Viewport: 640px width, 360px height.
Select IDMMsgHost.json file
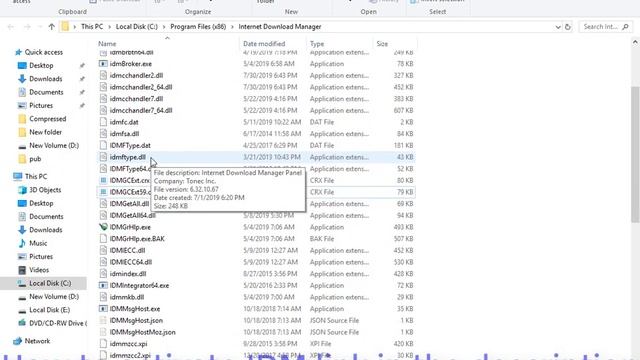tap(136, 320)
